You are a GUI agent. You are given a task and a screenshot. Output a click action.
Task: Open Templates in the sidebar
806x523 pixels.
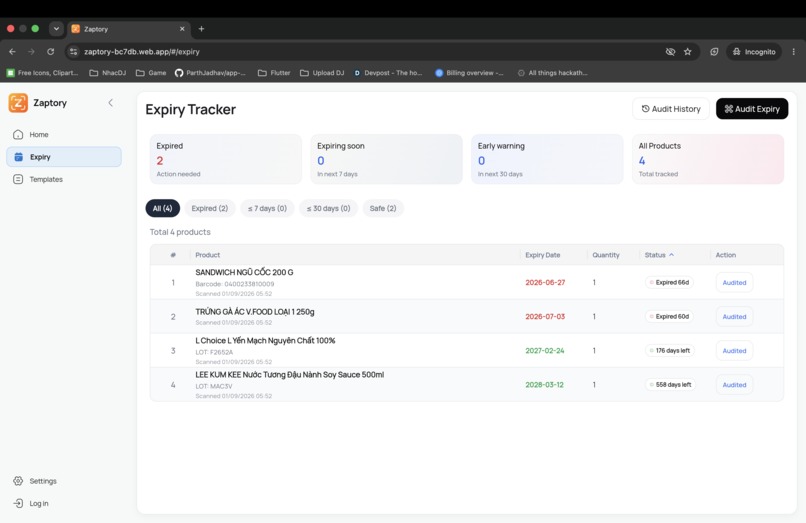point(64,179)
